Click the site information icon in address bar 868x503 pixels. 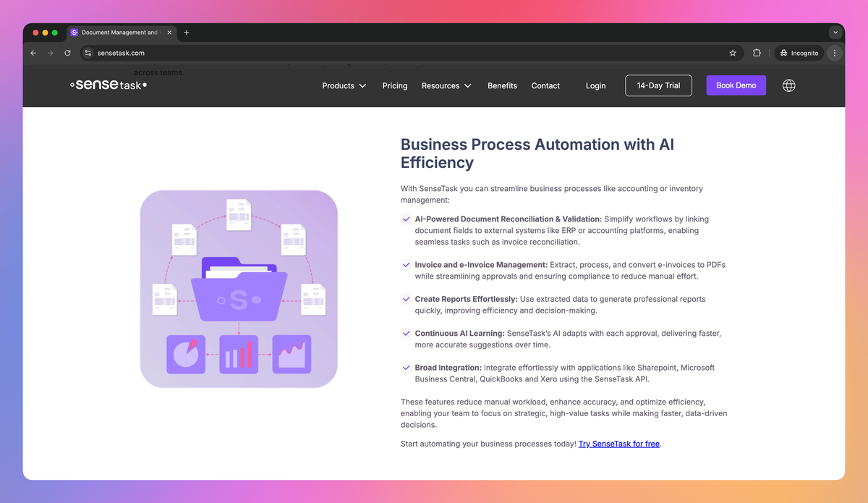tap(88, 53)
